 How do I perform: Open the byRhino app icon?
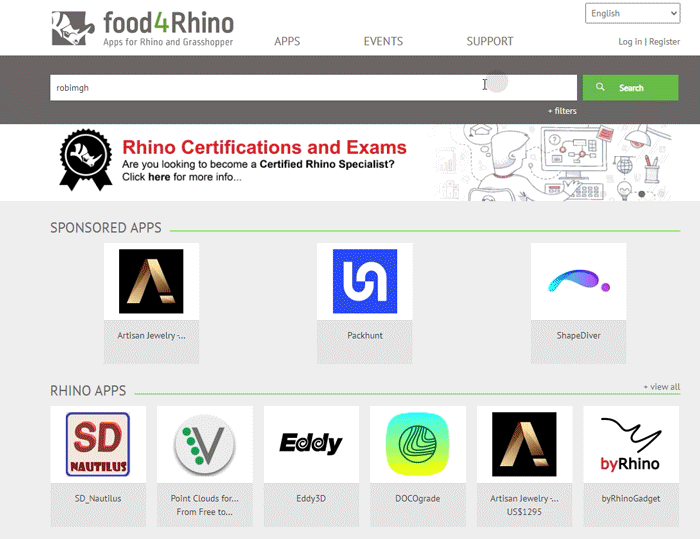pos(631,444)
